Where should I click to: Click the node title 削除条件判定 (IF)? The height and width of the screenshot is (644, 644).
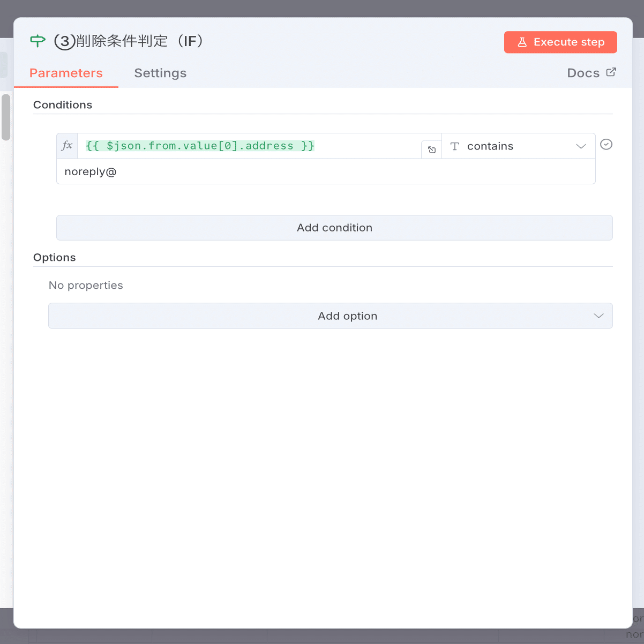click(x=129, y=41)
